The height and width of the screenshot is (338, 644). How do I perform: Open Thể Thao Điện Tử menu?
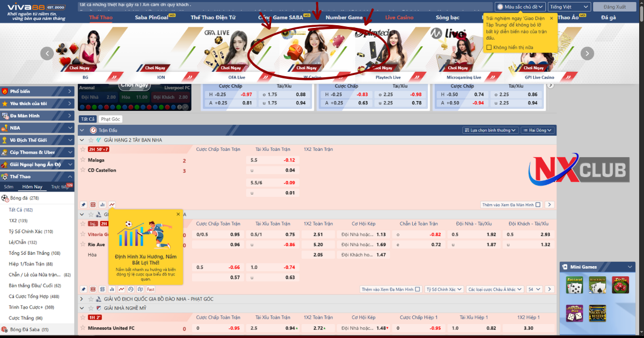[213, 17]
